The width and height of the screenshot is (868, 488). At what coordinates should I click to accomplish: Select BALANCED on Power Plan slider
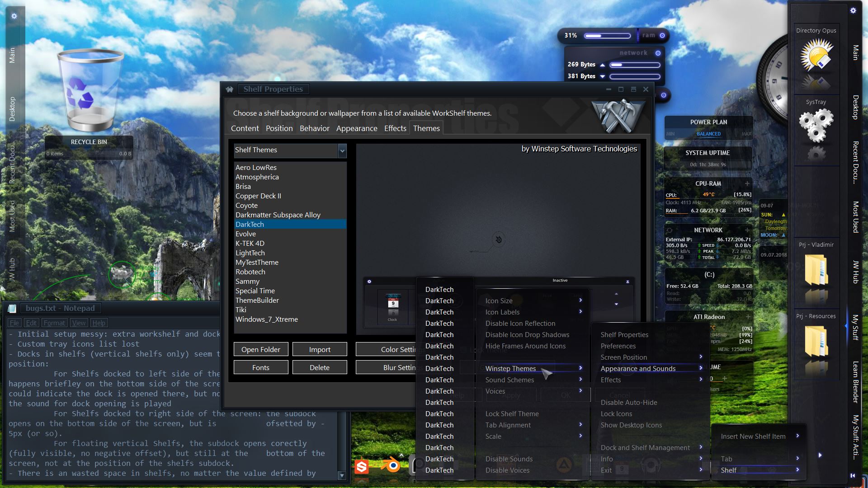[x=708, y=134]
